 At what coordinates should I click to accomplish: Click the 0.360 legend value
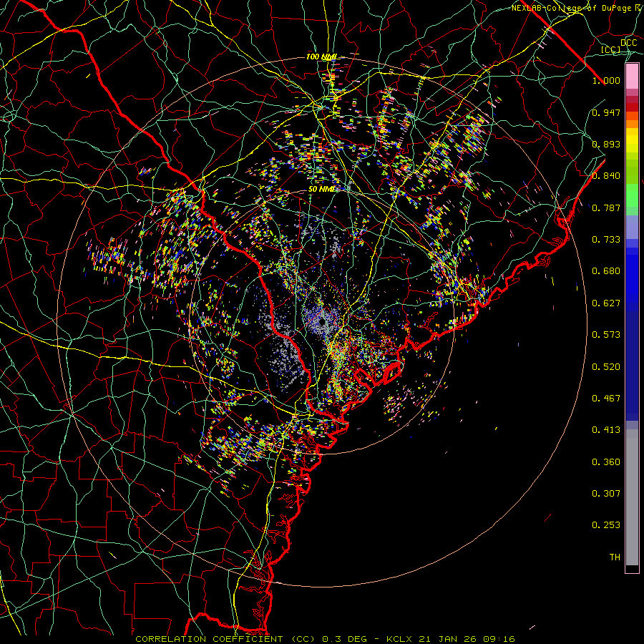pyautogui.click(x=606, y=462)
